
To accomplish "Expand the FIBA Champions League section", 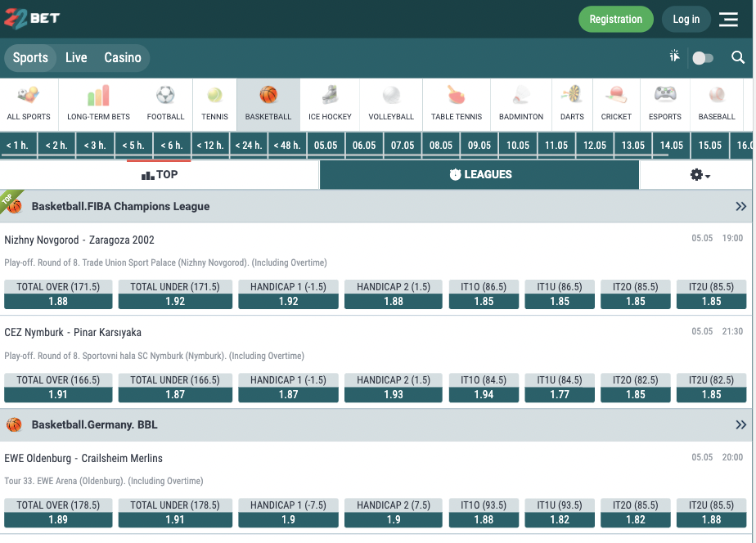I will (x=741, y=207).
